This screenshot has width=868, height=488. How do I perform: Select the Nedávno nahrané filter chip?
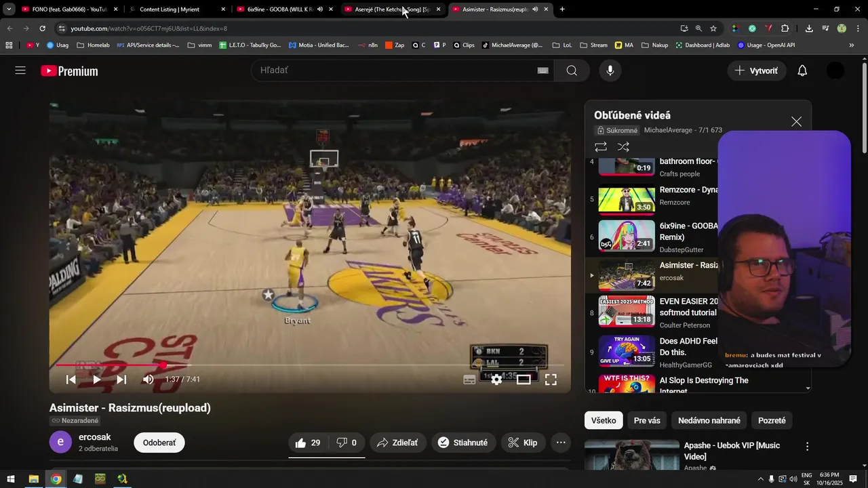click(x=709, y=420)
